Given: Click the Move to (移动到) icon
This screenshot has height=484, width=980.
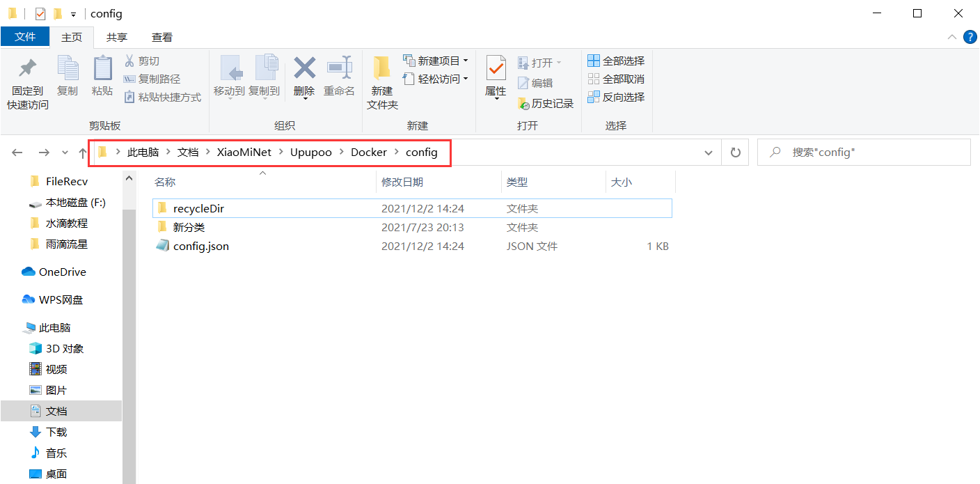Looking at the screenshot, I should 229,70.
